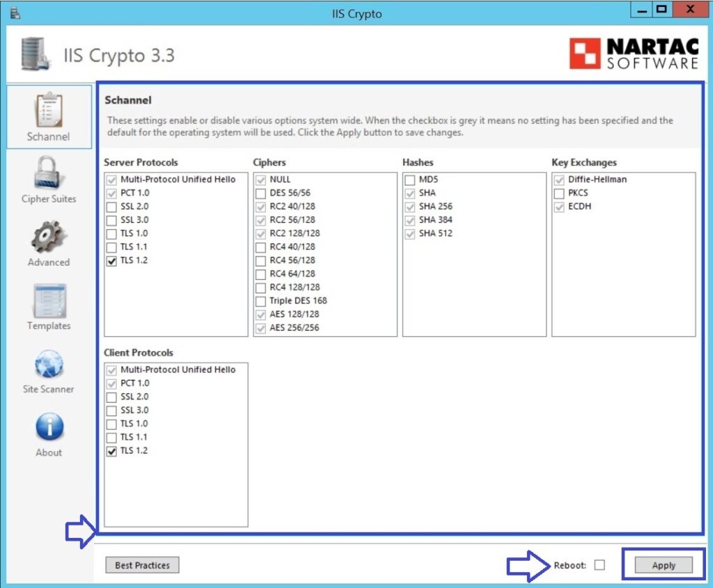The height and width of the screenshot is (588, 713).
Task: Select the About tab label
Action: pyautogui.click(x=49, y=452)
